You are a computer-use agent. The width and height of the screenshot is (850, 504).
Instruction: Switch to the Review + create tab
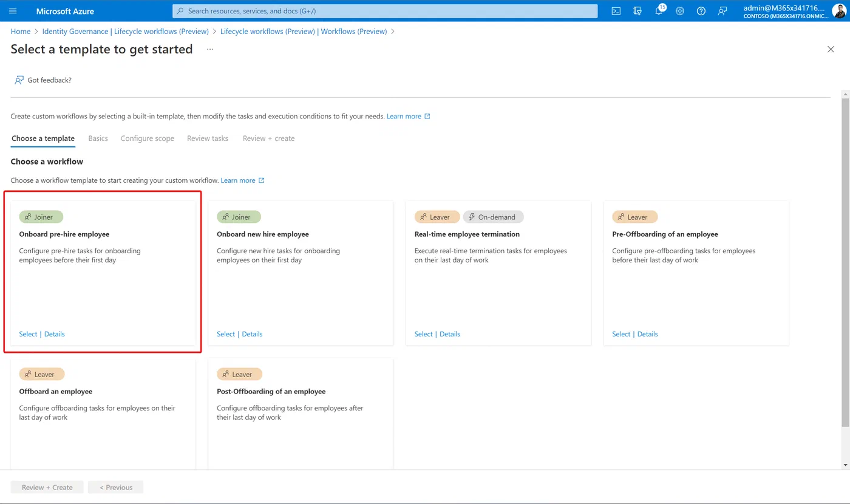click(269, 138)
